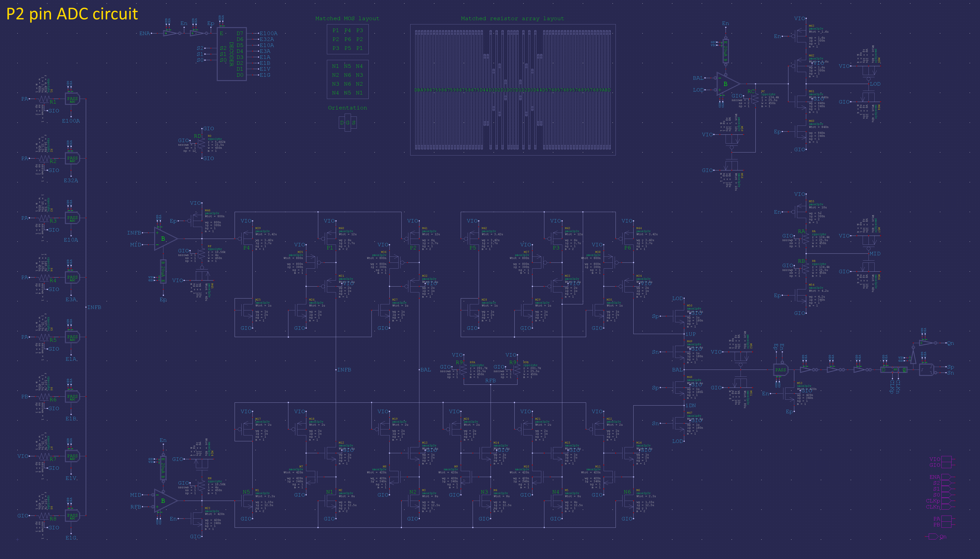Select the D G S orientation symbol
Screen dimensions: 980x559
(348, 123)
